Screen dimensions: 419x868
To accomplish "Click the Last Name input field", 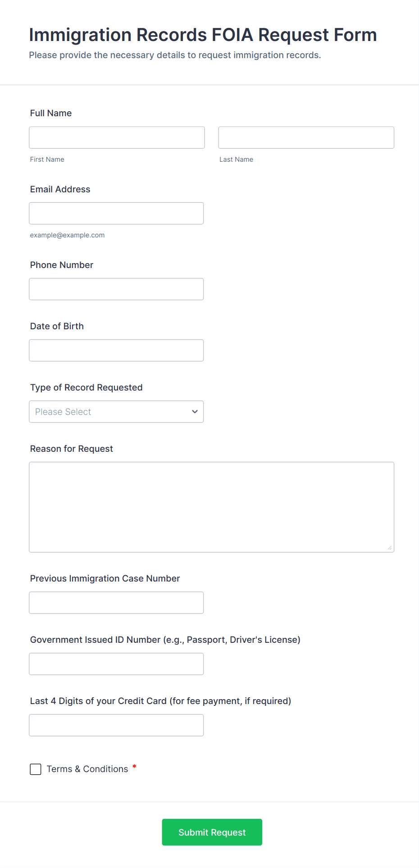I will click(x=306, y=137).
